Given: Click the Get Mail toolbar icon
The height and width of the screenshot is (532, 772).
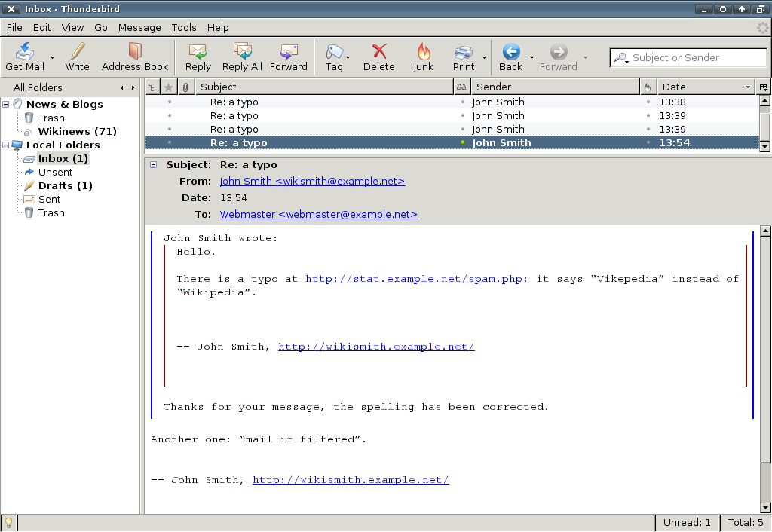Looking at the screenshot, I should tap(25, 57).
